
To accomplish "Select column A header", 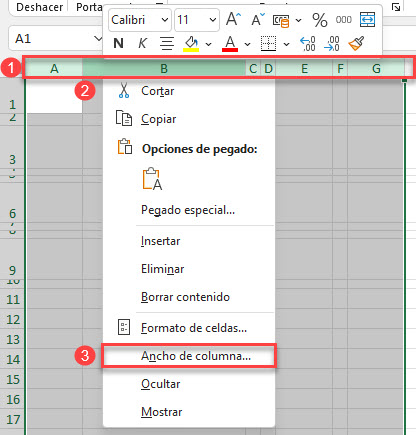I will click(x=54, y=69).
